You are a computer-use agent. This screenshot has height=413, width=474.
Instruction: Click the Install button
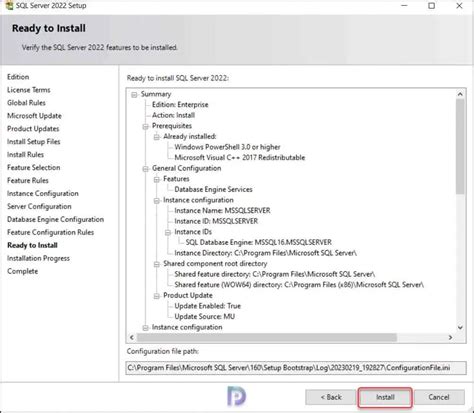[385, 397]
